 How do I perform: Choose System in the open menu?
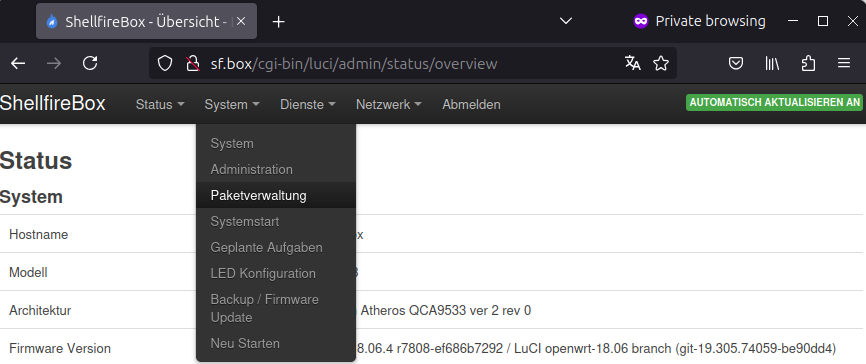pyautogui.click(x=276, y=144)
